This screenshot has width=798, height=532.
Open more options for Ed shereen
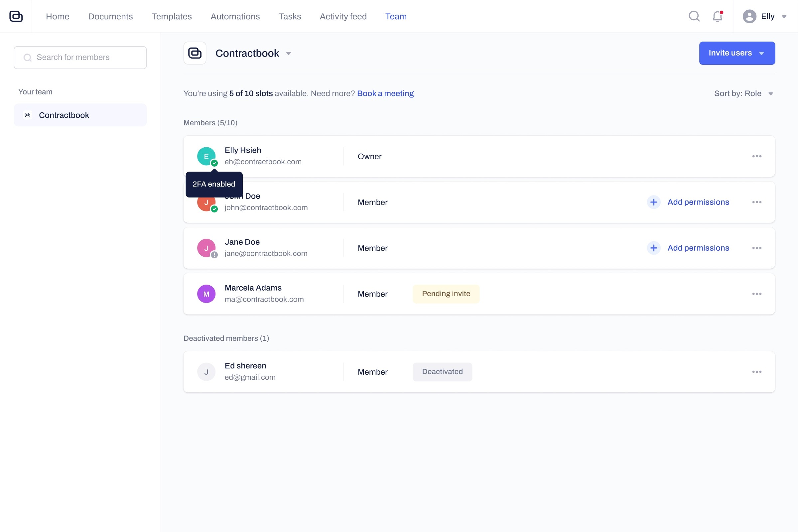(757, 372)
